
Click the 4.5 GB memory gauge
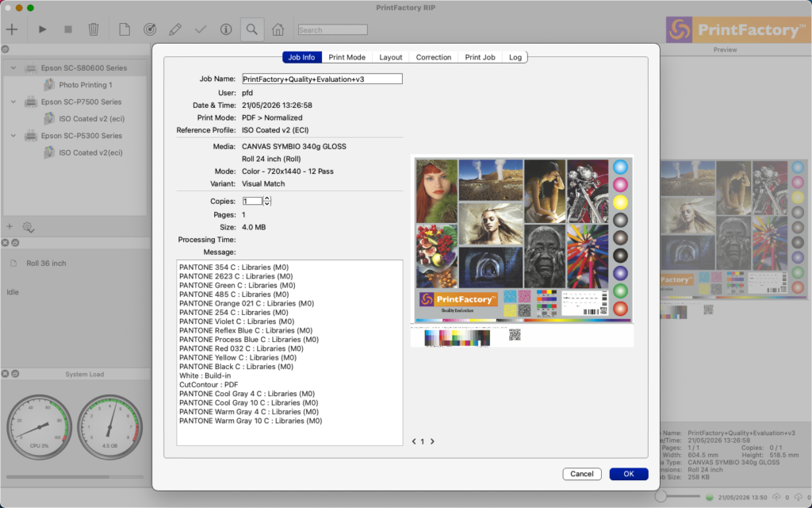[x=109, y=428]
